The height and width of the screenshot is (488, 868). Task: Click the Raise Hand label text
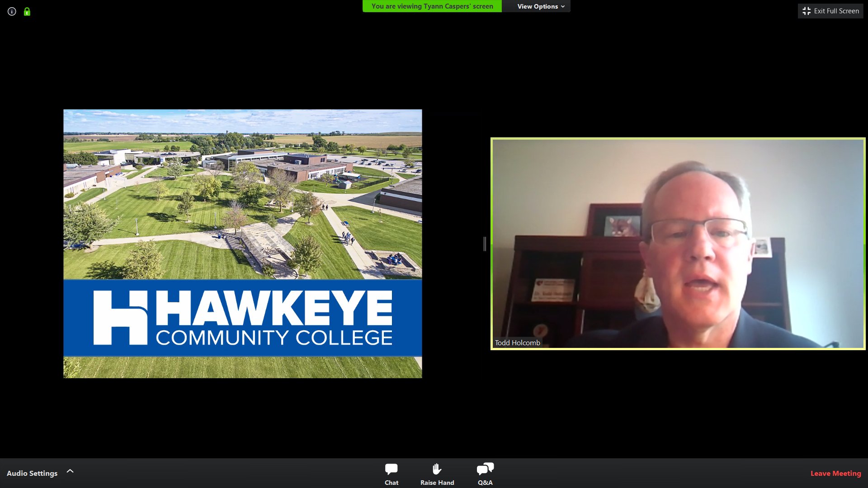point(437,482)
